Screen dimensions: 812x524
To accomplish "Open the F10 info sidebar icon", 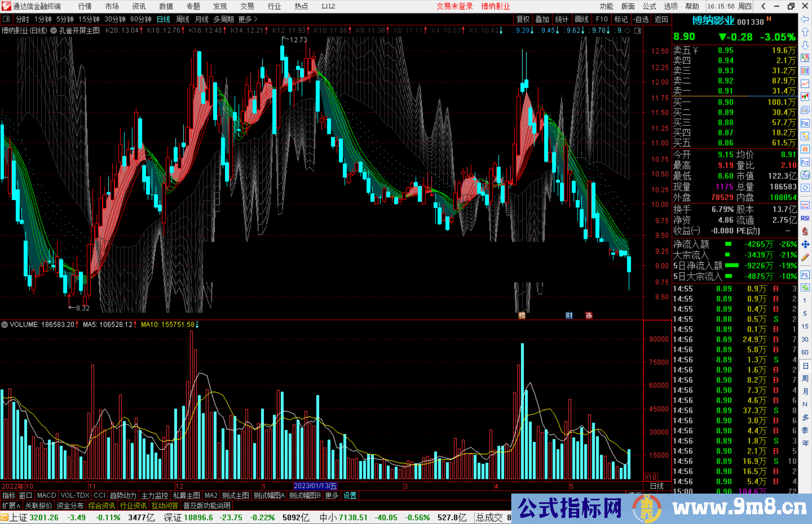I will pos(805,123).
